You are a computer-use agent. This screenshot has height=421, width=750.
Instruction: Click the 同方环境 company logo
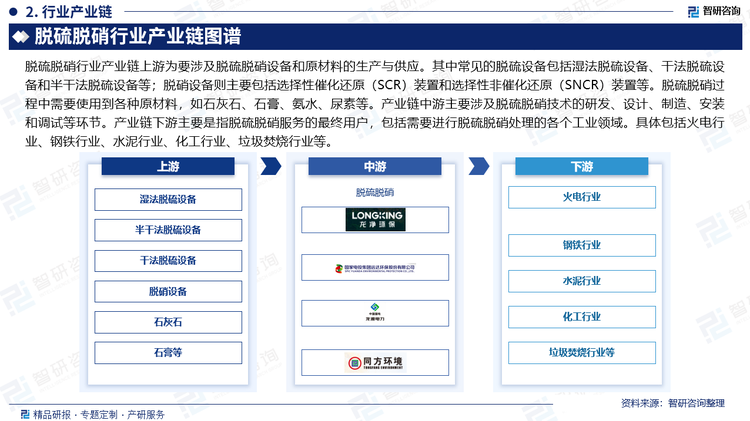click(x=375, y=363)
